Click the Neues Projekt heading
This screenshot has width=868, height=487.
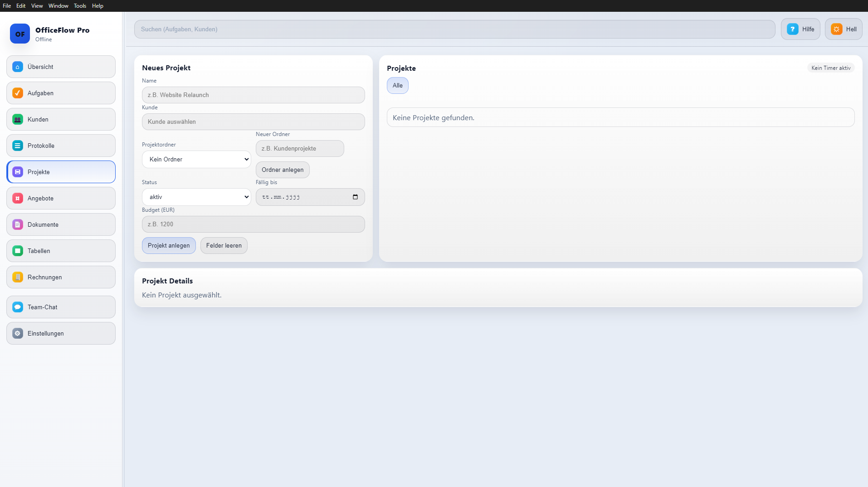tap(166, 68)
